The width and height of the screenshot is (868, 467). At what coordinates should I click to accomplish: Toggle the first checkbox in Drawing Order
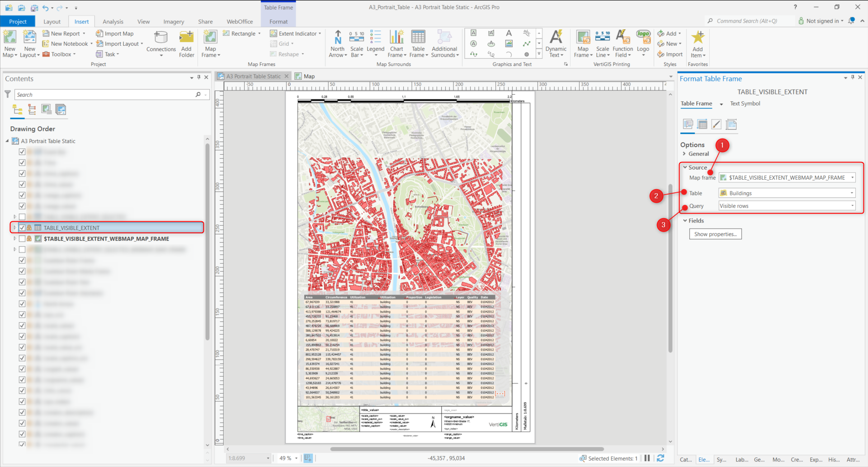[x=22, y=152]
